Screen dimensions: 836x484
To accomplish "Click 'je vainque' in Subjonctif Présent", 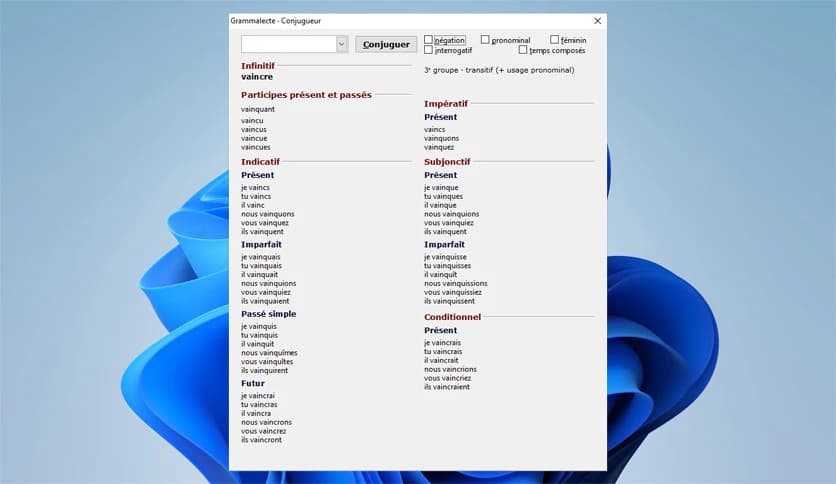I will [441, 188].
